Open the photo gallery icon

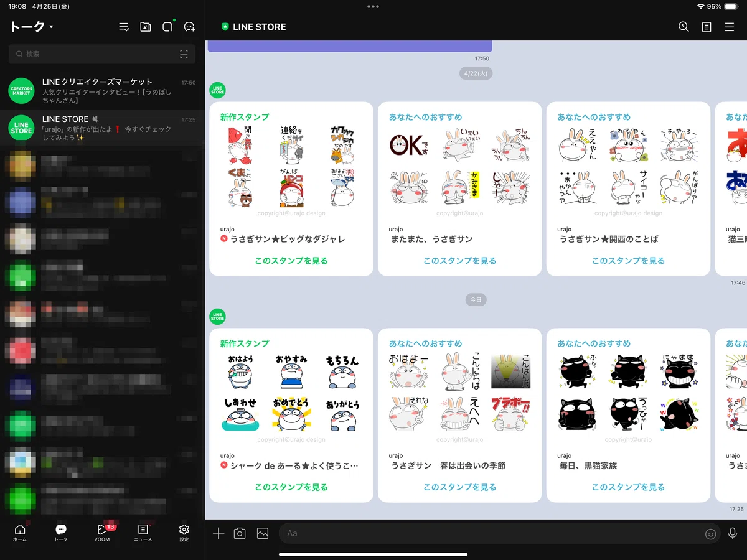(x=263, y=533)
